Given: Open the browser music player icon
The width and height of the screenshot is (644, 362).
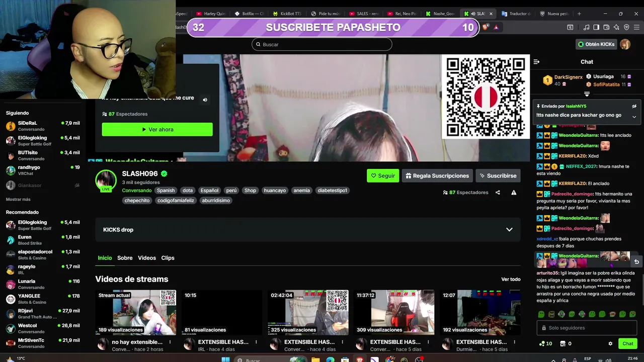Looking at the screenshot, I should (587, 27).
